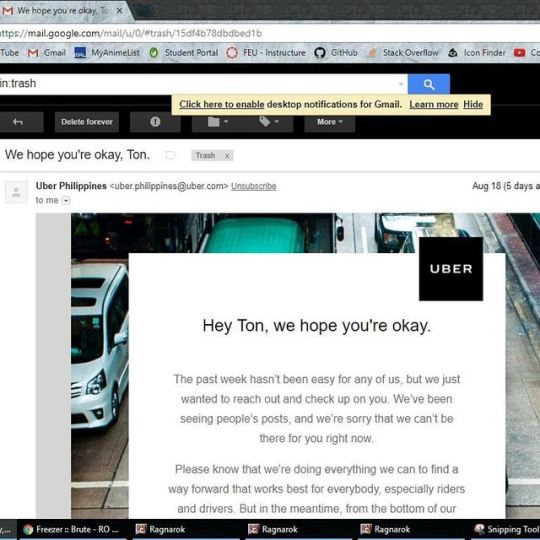The image size is (540, 540).
Task: Open the FEU - Instructure bookmark
Action: (x=266, y=53)
